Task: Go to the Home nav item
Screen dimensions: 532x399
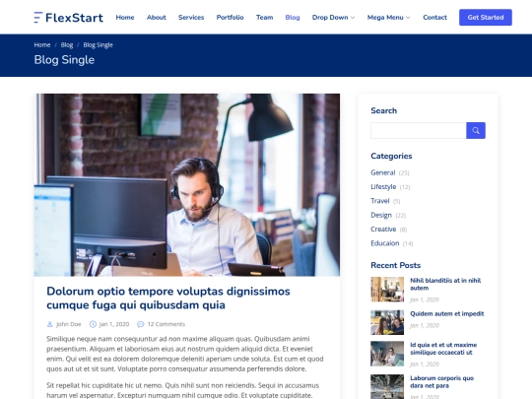Action: click(x=125, y=18)
